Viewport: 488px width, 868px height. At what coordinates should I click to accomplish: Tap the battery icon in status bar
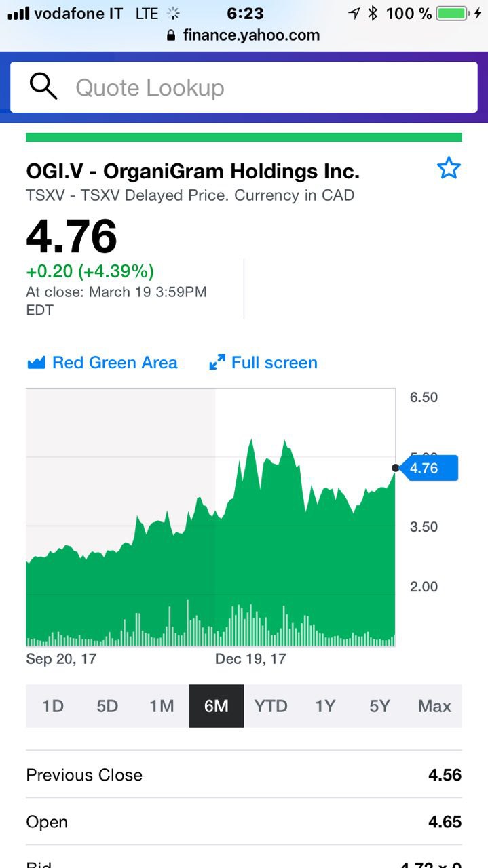tap(454, 13)
